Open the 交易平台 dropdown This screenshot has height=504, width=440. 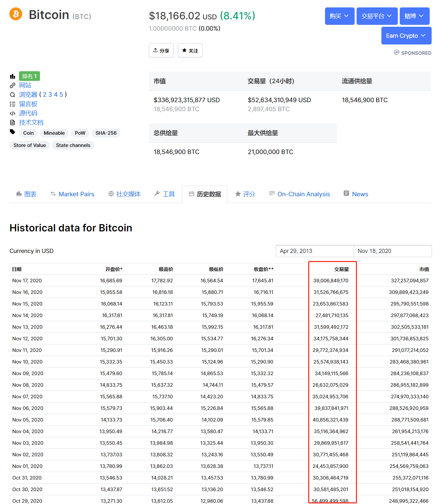coord(377,16)
